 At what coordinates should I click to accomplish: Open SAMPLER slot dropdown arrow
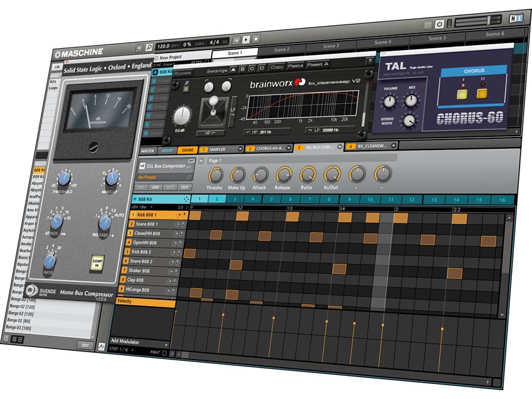click(x=240, y=149)
